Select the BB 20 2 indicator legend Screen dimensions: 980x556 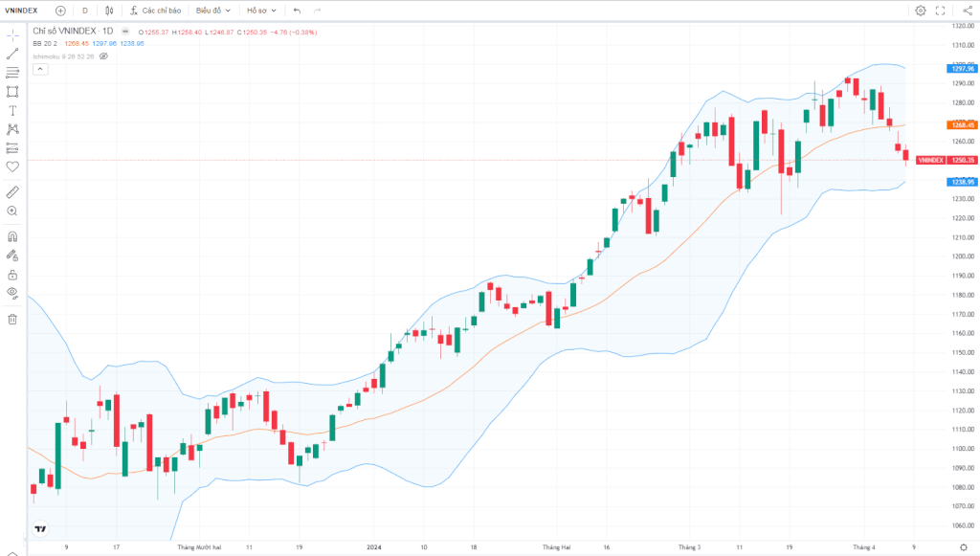click(45, 44)
